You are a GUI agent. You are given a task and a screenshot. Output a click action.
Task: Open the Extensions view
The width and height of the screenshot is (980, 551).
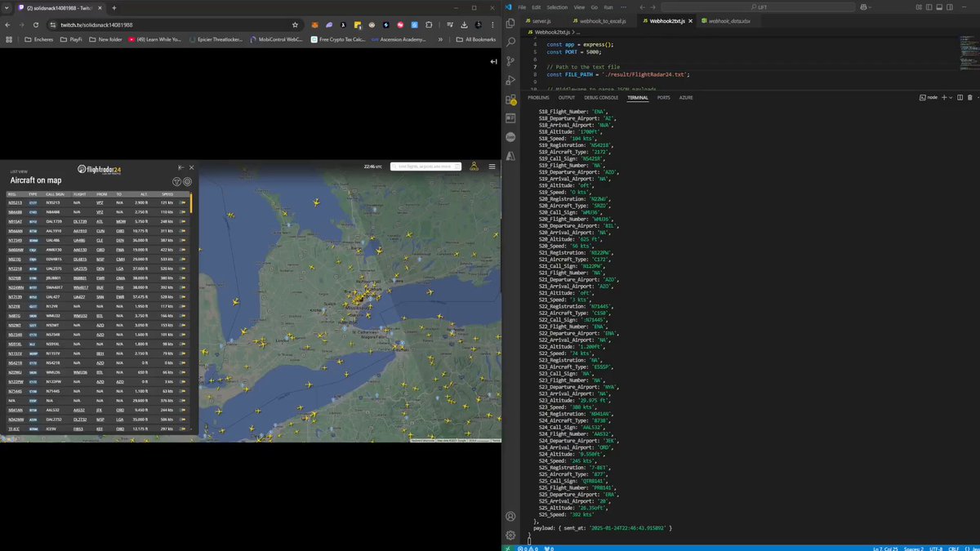(x=510, y=100)
